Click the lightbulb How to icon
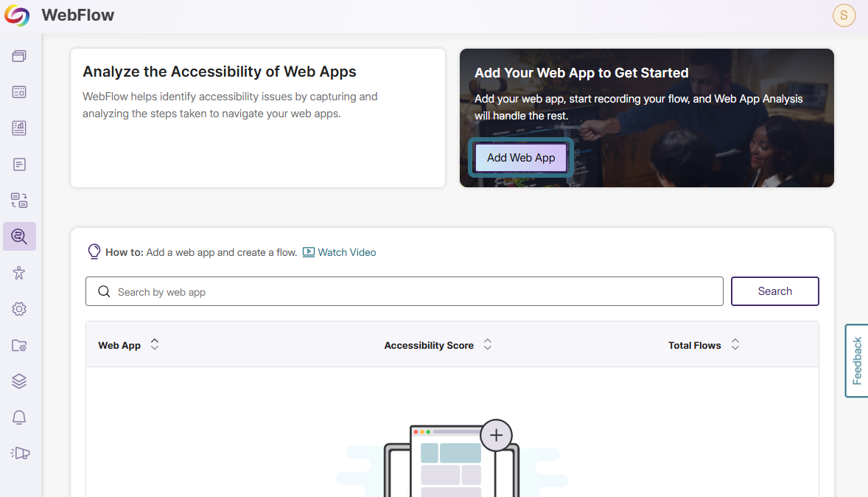868x497 pixels. click(94, 252)
